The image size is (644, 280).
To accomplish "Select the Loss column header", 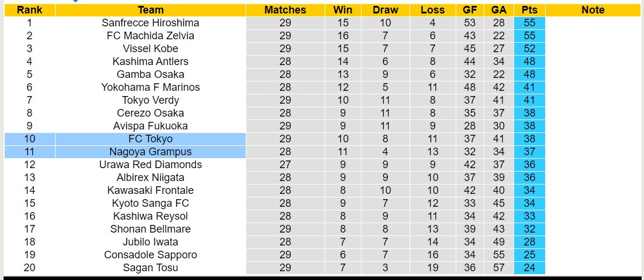I will [x=432, y=10].
